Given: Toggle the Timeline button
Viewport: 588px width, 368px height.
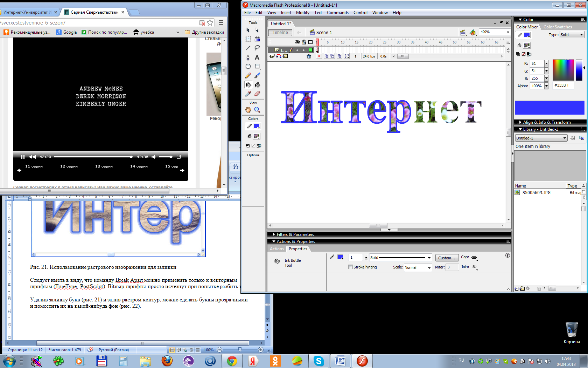Looking at the screenshot, I should [280, 32].
